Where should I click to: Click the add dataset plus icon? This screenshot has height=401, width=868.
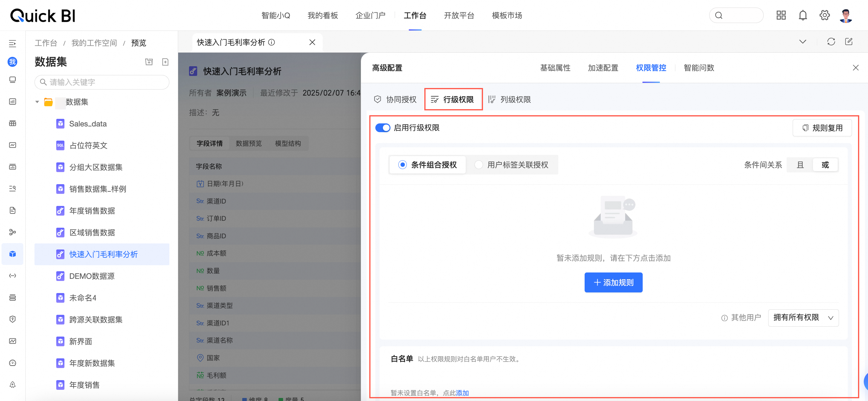(165, 62)
